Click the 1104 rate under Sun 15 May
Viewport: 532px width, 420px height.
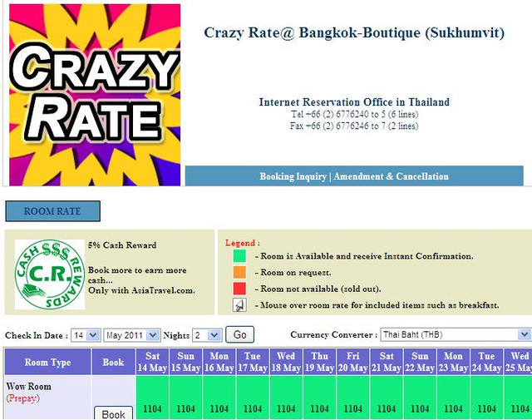click(x=185, y=409)
